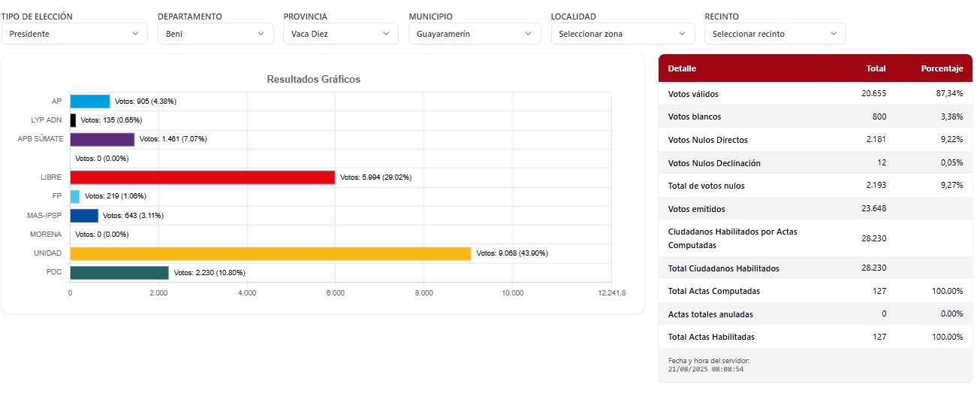Open the Provincia dropdown showing Vaca Diez
980x415 pixels.
pyautogui.click(x=340, y=34)
